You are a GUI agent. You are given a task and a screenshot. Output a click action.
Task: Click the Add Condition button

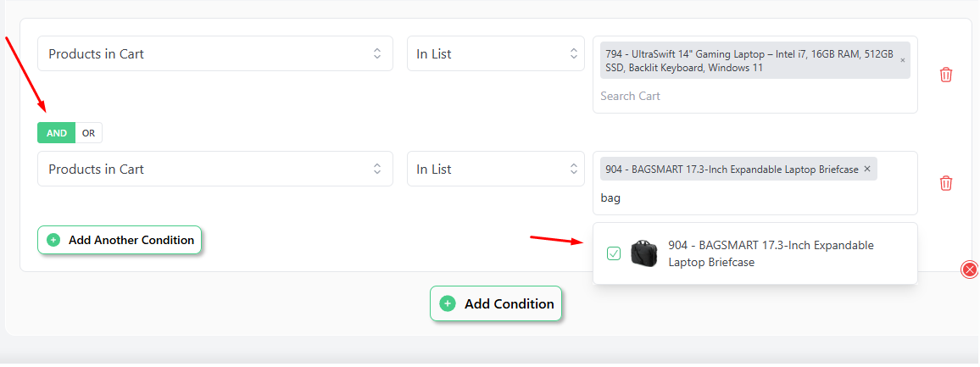496,303
